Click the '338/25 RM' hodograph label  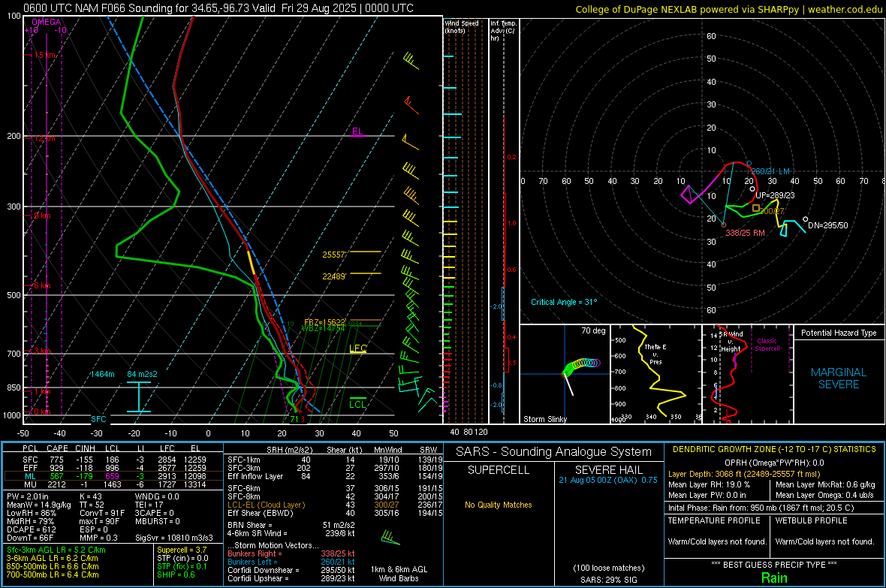746,233
